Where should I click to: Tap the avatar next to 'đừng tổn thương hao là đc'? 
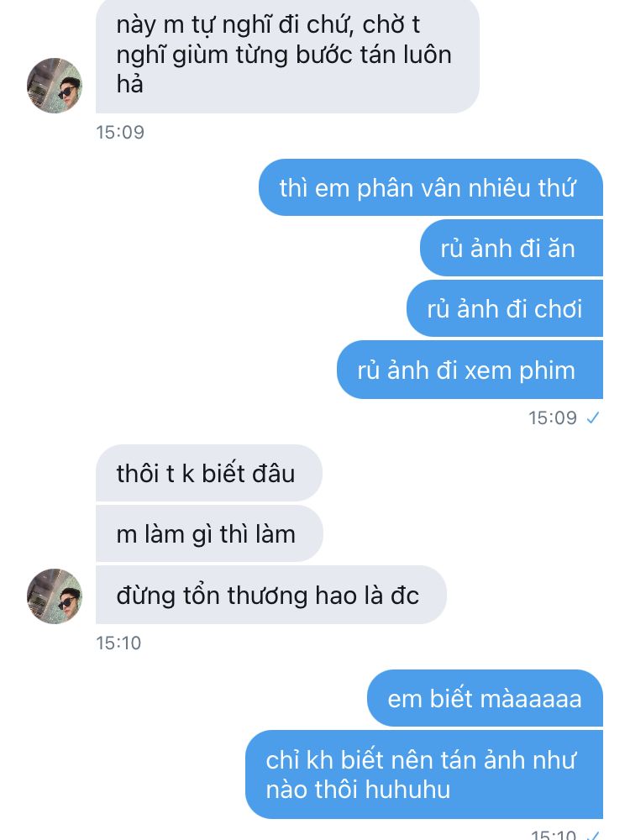(x=55, y=596)
